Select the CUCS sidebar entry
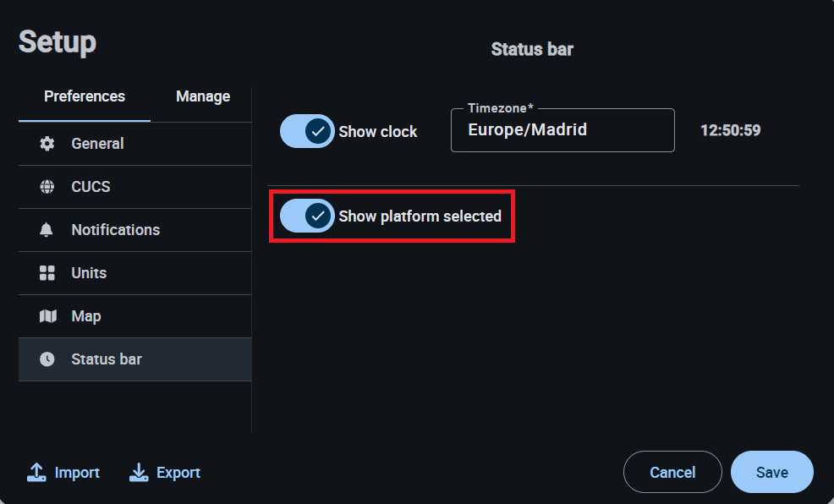 (91, 187)
